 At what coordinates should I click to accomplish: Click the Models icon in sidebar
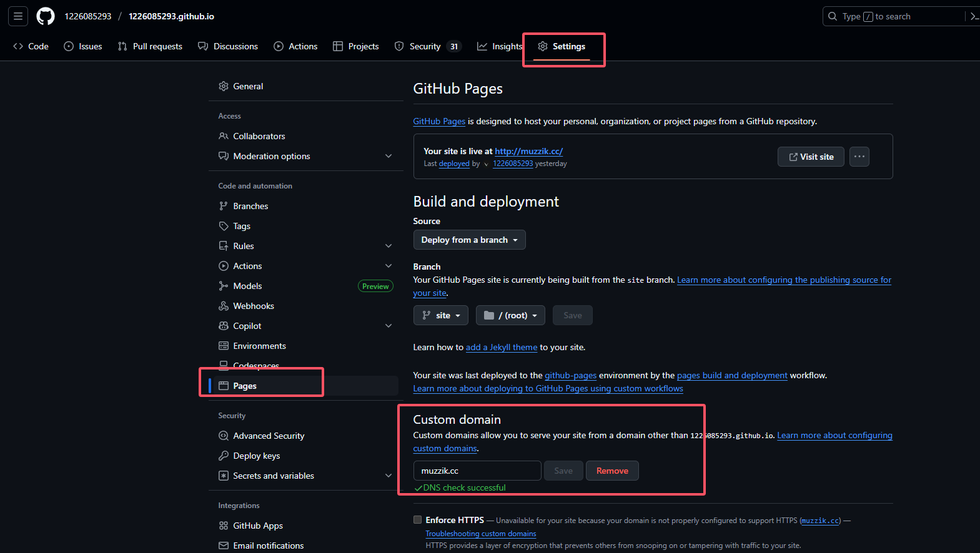tap(224, 286)
